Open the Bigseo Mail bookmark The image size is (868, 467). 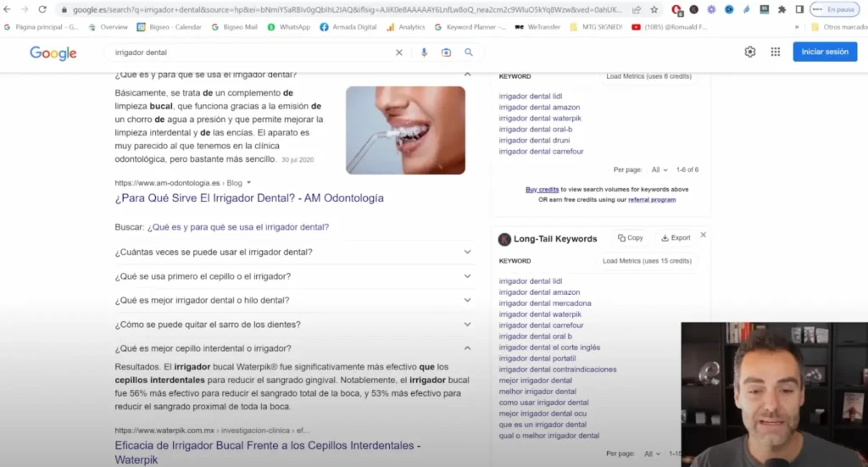234,26
